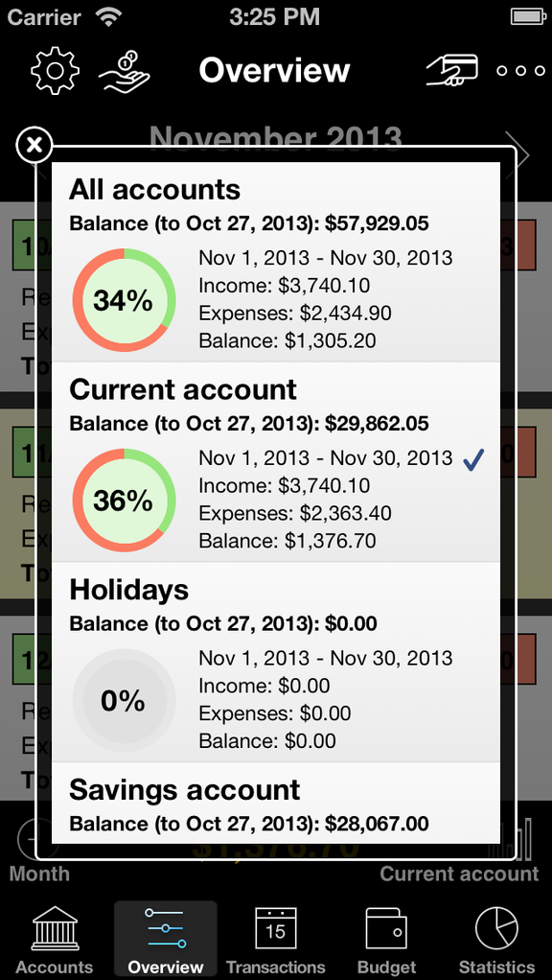Tap the hand with coins income icon
552x980 pixels.
(126, 71)
